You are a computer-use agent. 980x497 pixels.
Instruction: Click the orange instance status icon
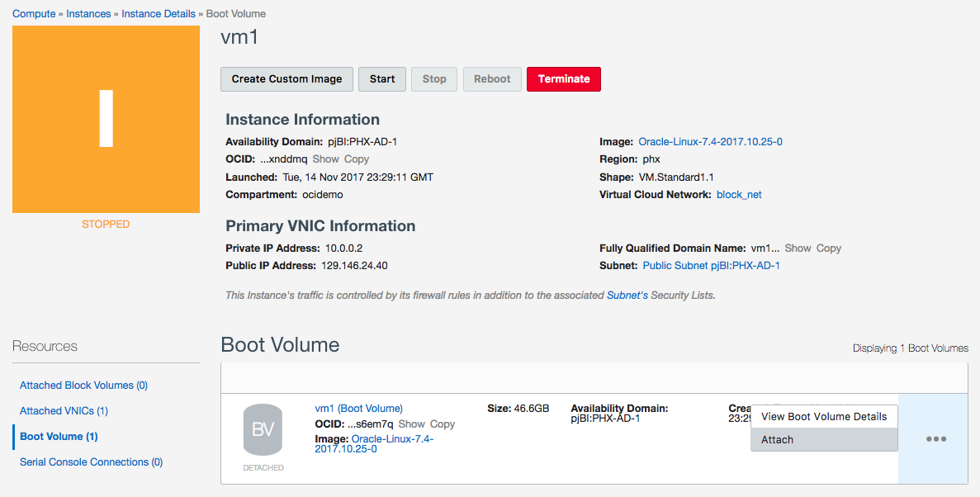106,119
